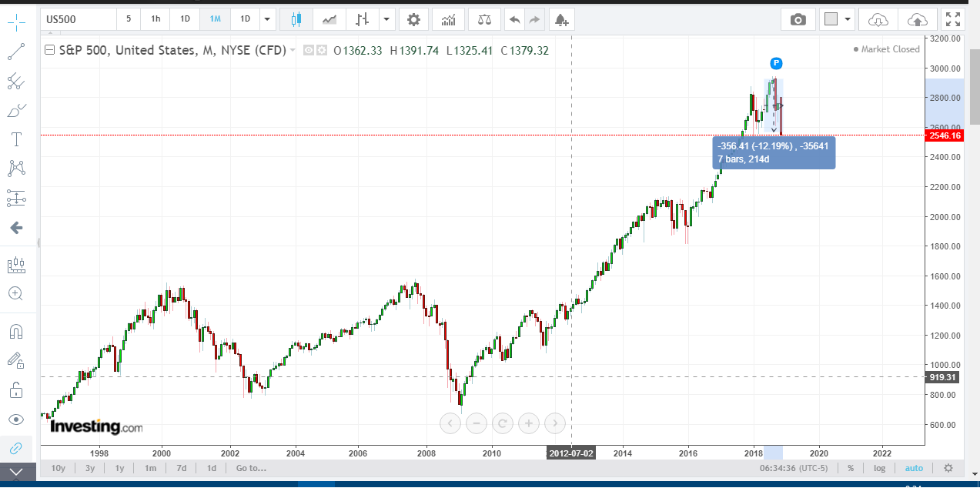Open chart properties gear
980x488 pixels.
pos(413,19)
